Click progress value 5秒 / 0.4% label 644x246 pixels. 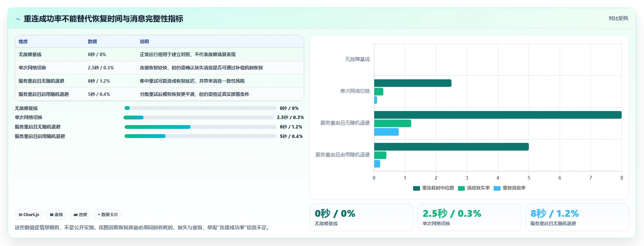[291, 136]
